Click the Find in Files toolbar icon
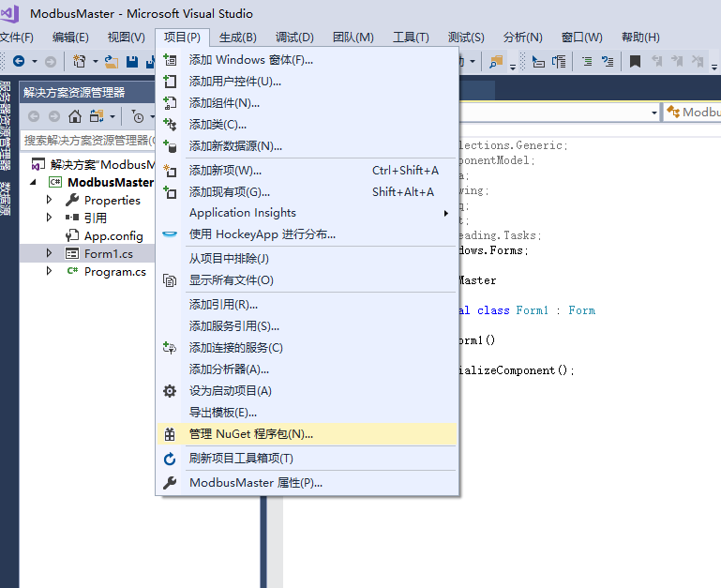 click(x=495, y=62)
